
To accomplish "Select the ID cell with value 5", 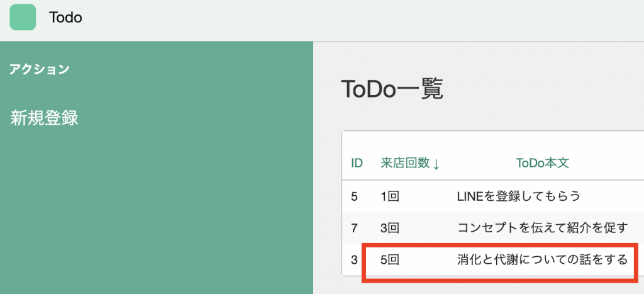I will coord(355,196).
